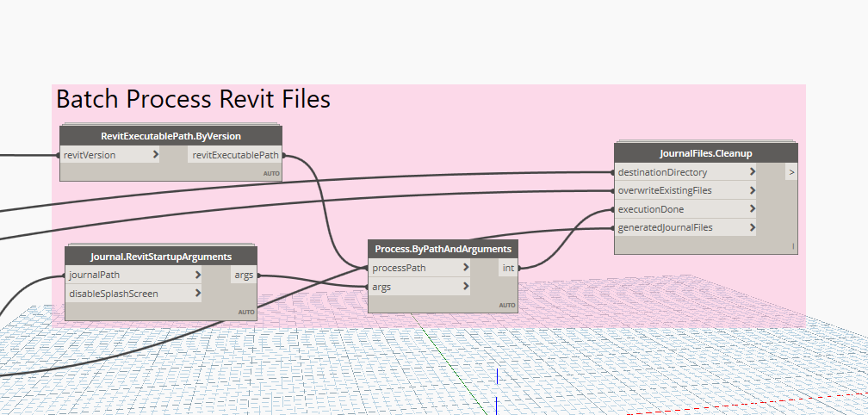Click the int output port
The image size is (868, 415).
click(x=508, y=268)
